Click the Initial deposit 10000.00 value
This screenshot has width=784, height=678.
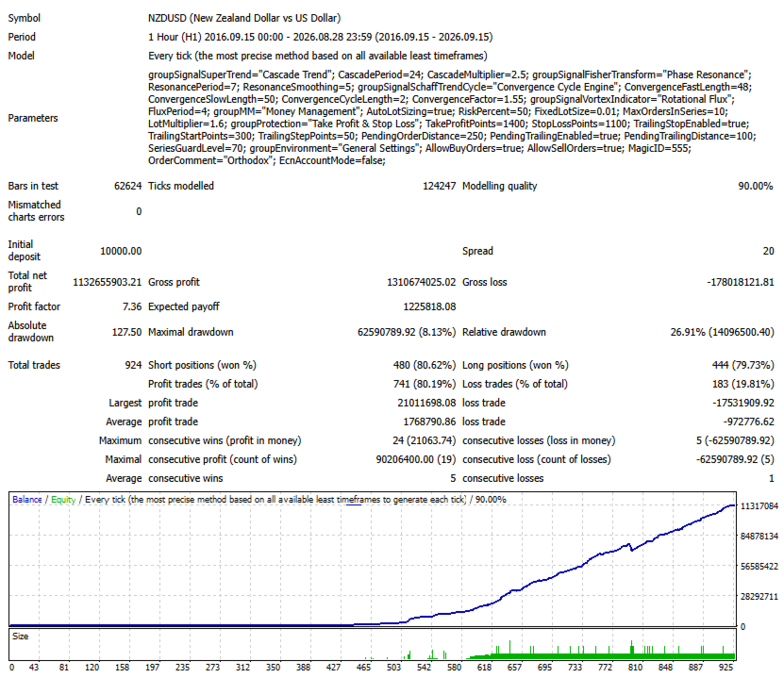[x=121, y=251]
